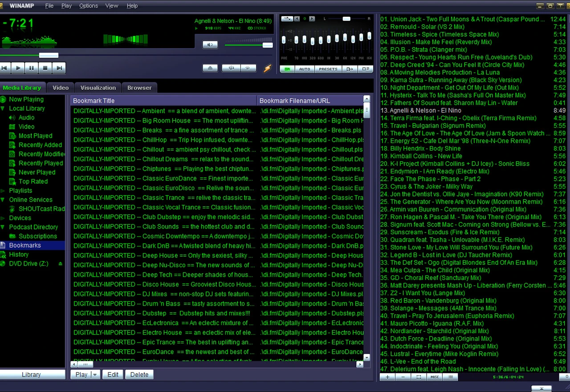Increase crossfade value with the right arrow
This screenshot has width=570, height=392.
coord(312,19)
